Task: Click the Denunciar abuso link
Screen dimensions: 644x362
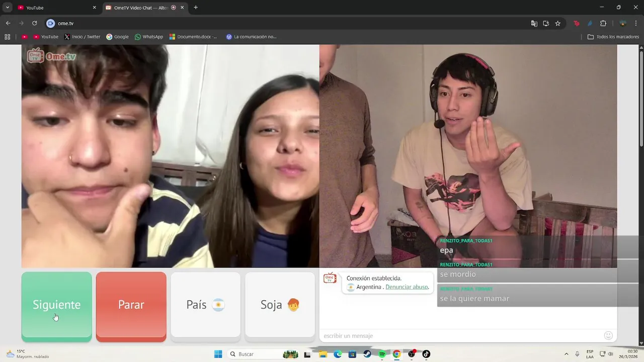Action: pyautogui.click(x=407, y=287)
